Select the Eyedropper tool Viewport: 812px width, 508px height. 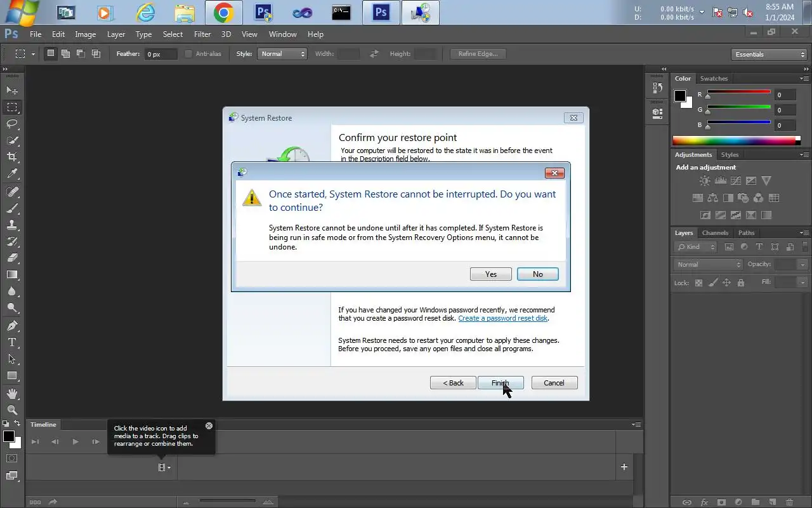point(12,173)
